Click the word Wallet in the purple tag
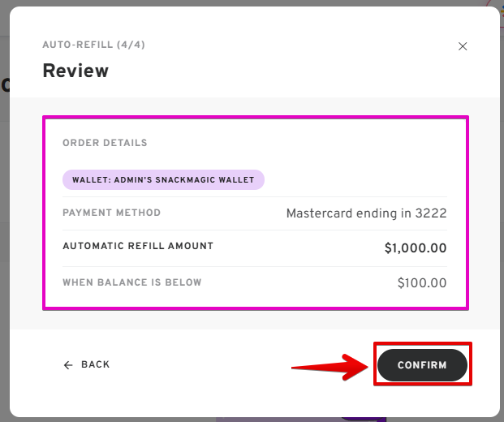 (90, 180)
